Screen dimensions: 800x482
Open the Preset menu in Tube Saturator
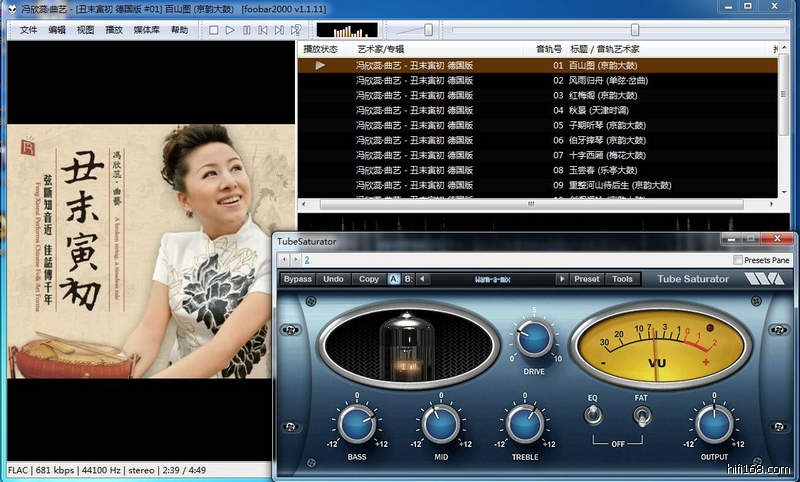[587, 279]
